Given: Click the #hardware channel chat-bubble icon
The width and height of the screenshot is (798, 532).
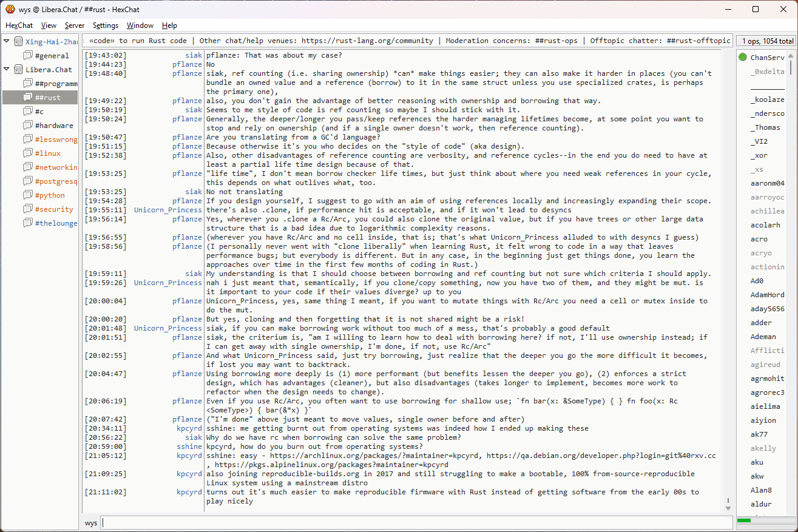Looking at the screenshot, I should [28, 125].
